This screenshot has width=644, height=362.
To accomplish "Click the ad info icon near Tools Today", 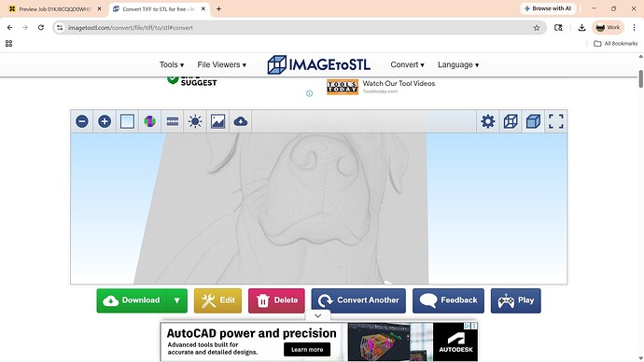I will click(309, 93).
